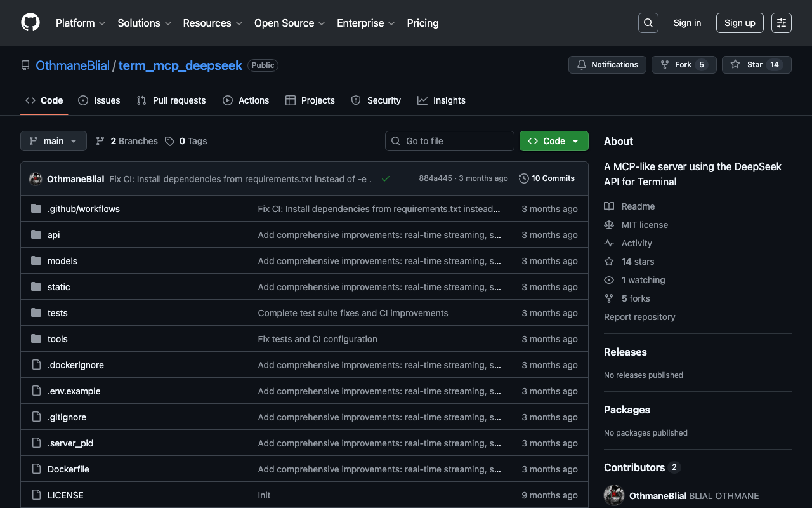Click the GitHub logo icon
Screen dimensions: 812x508
(30, 23)
